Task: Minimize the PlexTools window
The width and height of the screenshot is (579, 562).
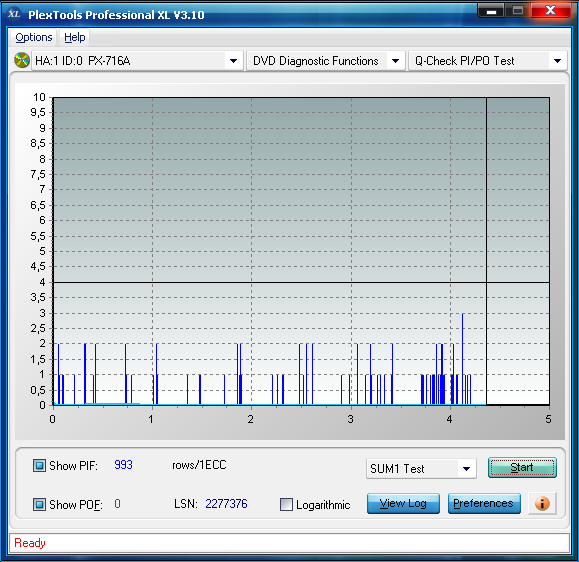Action: [491, 11]
